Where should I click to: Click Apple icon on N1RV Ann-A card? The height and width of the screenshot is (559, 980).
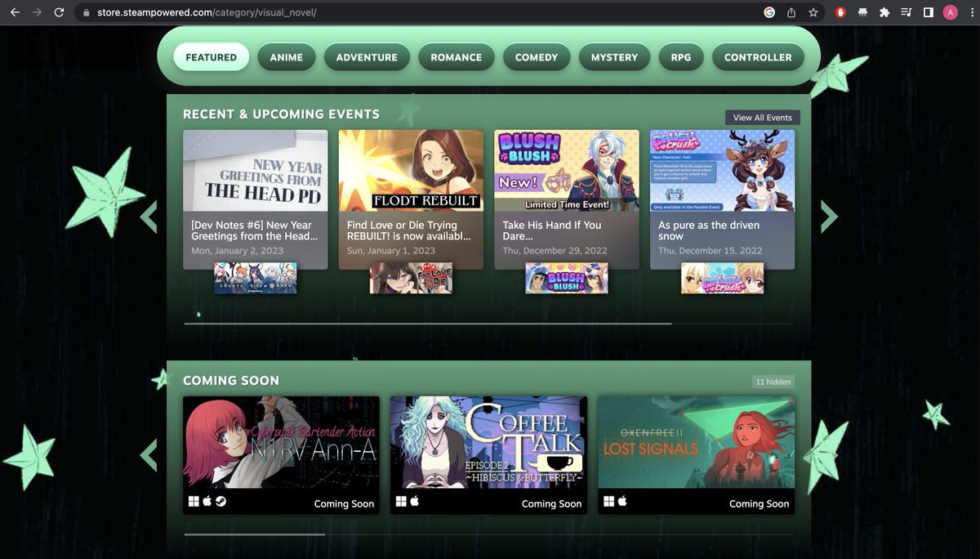pyautogui.click(x=207, y=500)
